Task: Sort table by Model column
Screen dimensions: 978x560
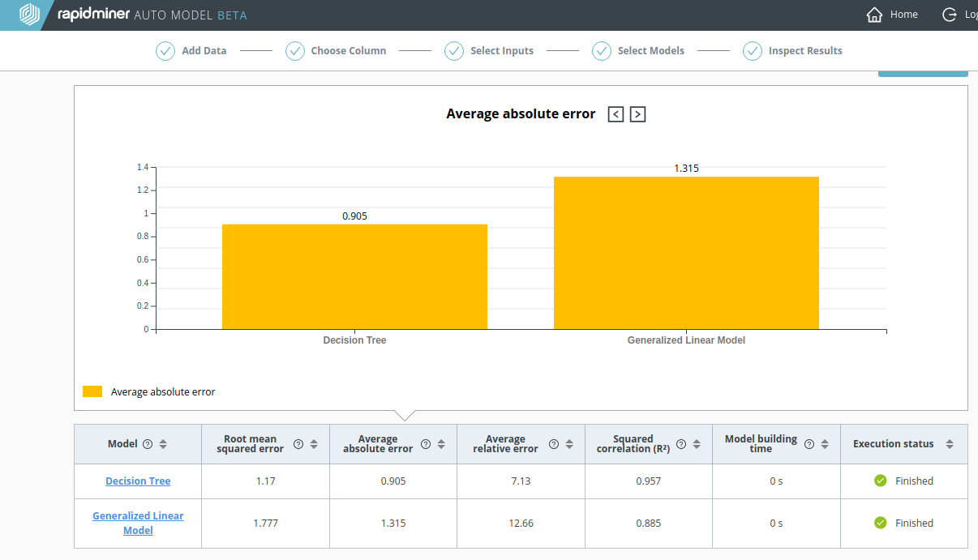Action: [163, 444]
